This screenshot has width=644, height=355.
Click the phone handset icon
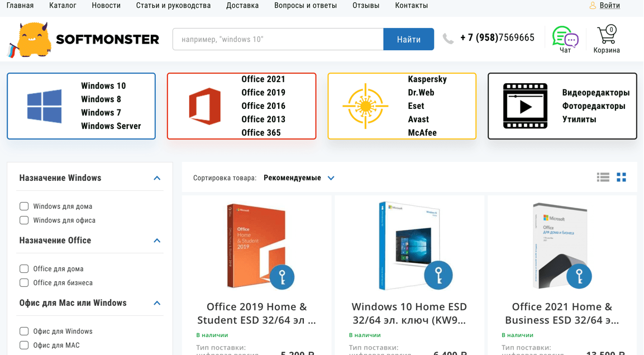(448, 39)
